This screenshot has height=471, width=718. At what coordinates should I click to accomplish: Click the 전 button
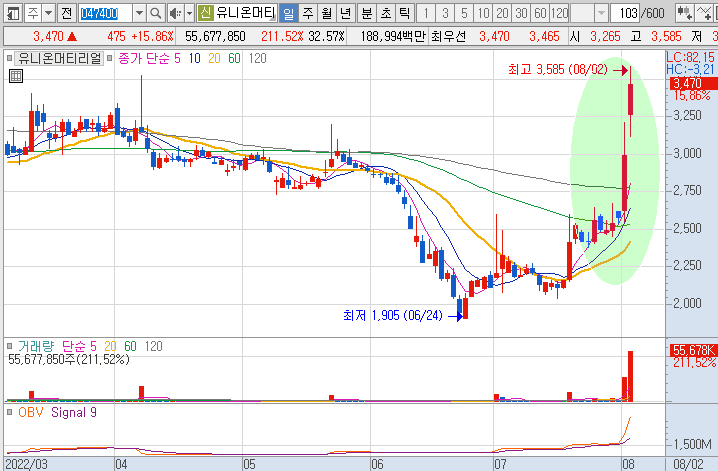67,13
